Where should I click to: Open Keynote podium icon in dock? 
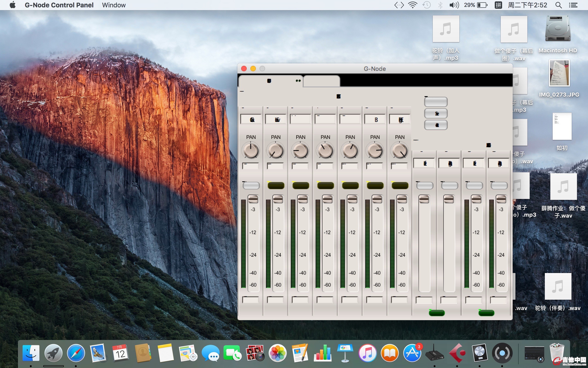345,353
